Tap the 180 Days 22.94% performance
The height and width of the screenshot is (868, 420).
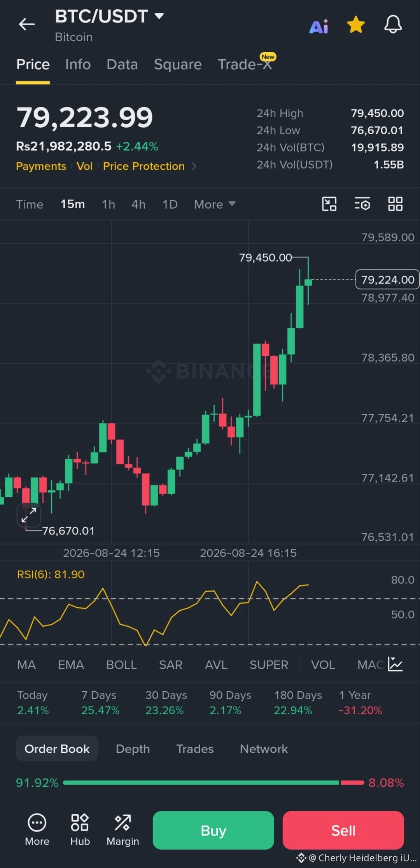pyautogui.click(x=298, y=703)
